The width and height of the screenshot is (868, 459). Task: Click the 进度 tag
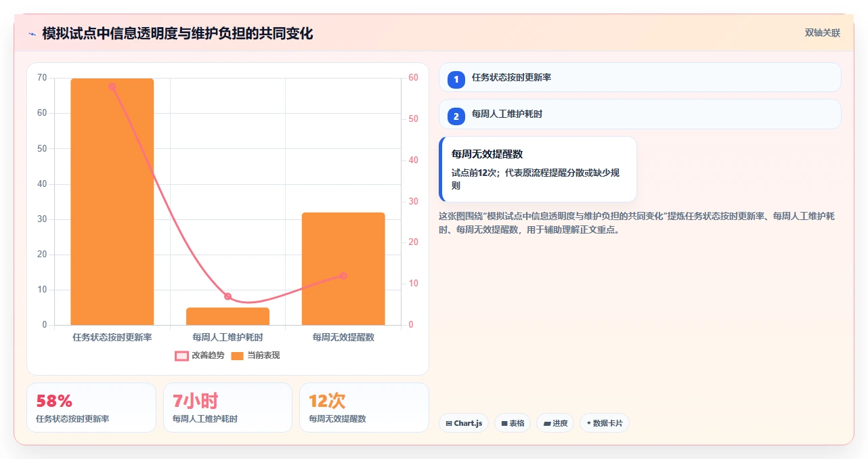tap(555, 423)
